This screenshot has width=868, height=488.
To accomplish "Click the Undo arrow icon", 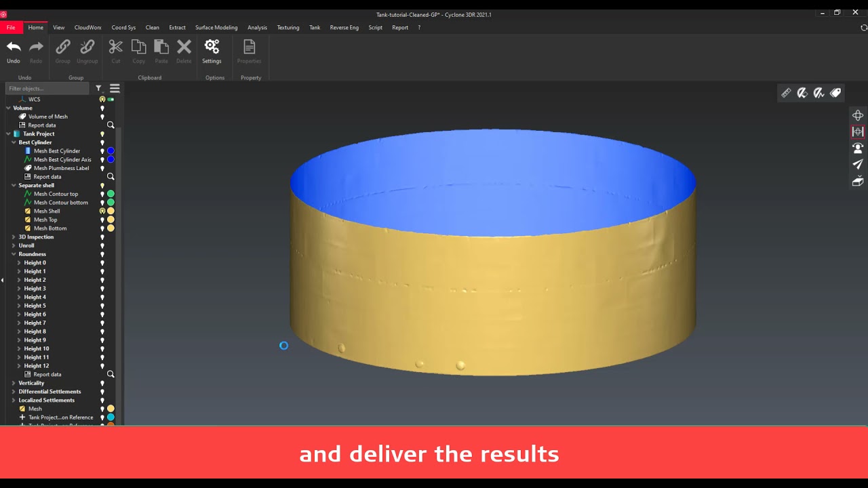I will click(14, 47).
